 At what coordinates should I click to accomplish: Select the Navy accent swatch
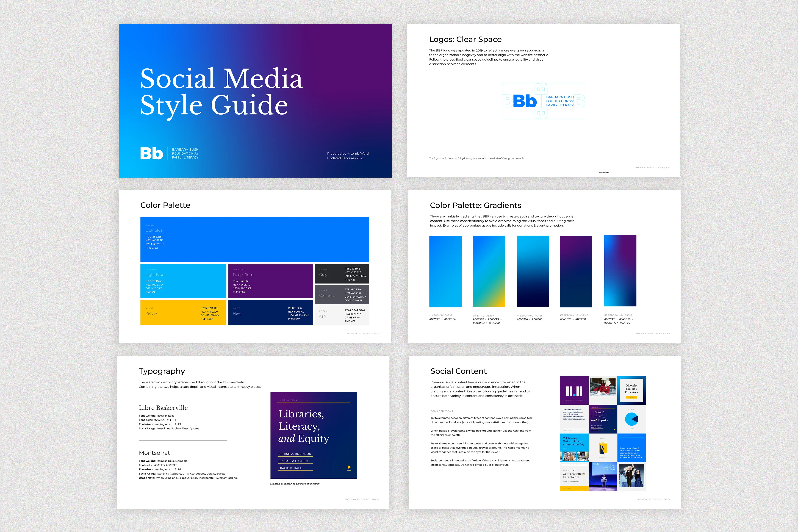pyautogui.click(x=270, y=312)
